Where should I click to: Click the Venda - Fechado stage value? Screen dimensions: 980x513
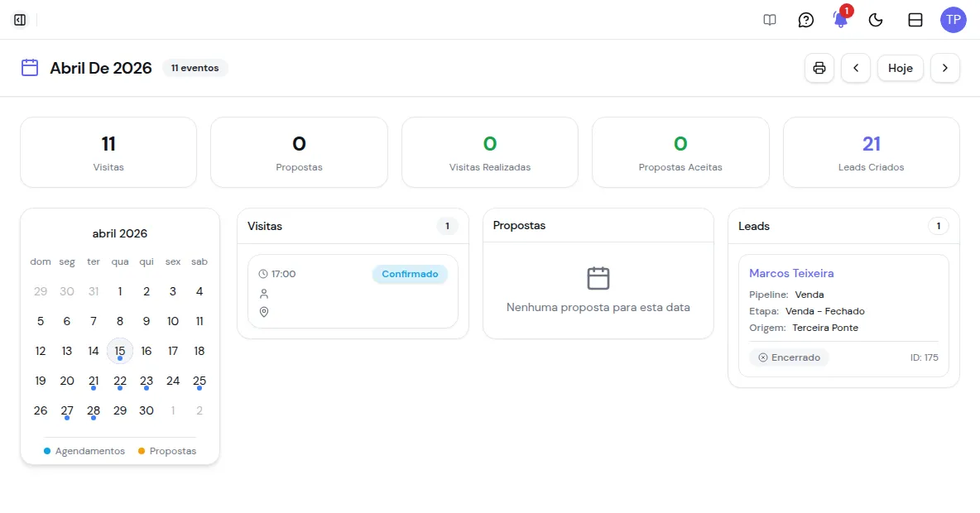824,311
